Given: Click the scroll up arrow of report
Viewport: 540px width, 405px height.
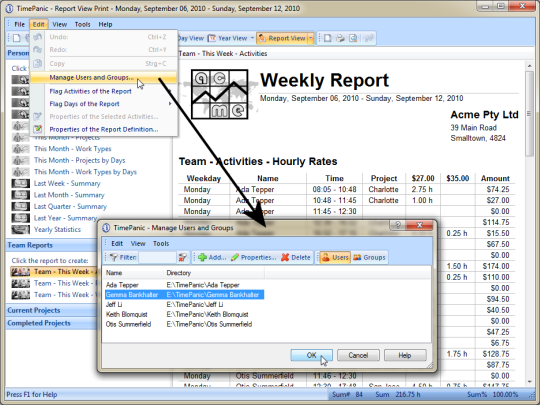Looking at the screenshot, I should pos(529,66).
